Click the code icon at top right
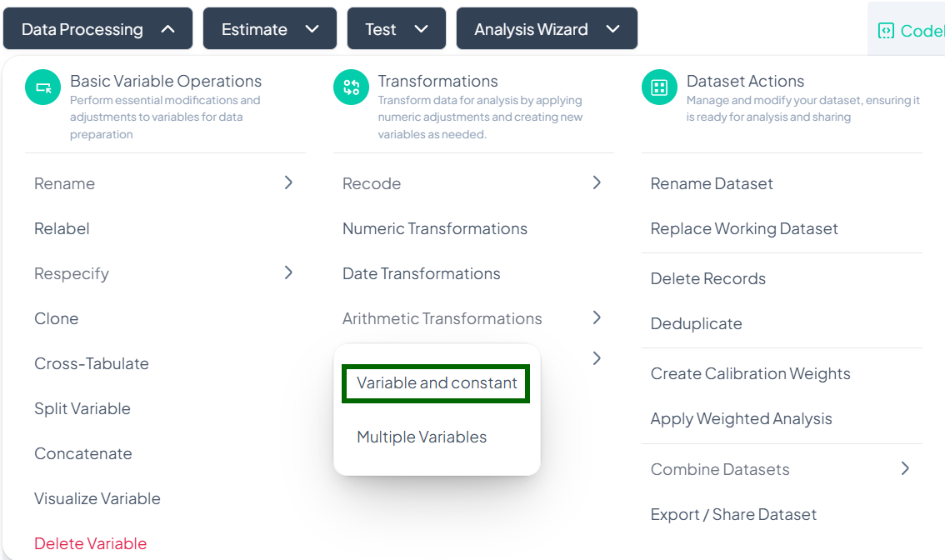The height and width of the screenshot is (560, 945). pos(885,31)
